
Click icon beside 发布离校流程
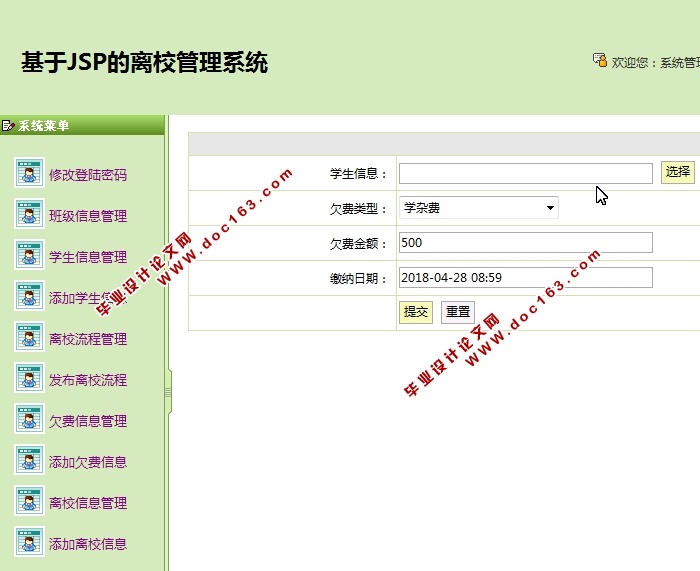tap(29, 378)
